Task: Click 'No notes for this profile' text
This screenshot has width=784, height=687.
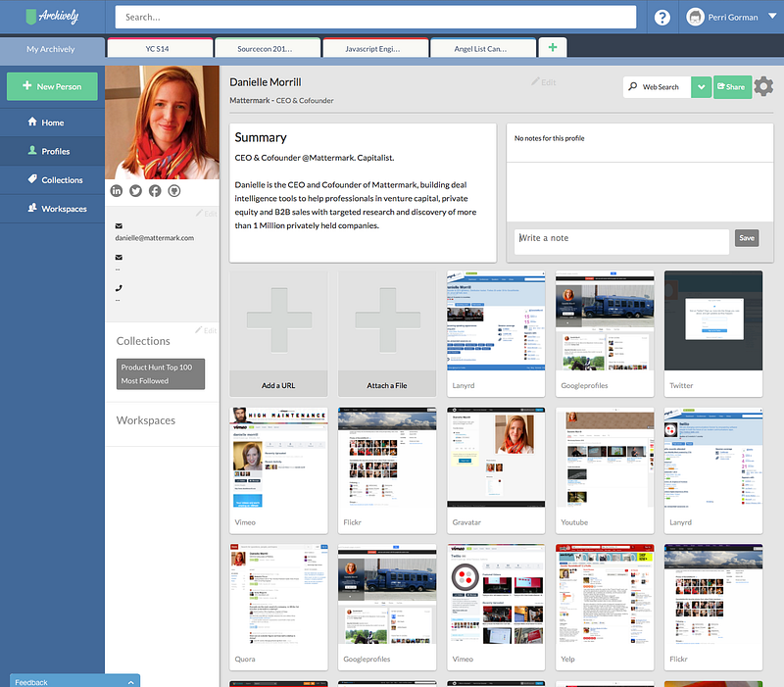Action: (549, 138)
